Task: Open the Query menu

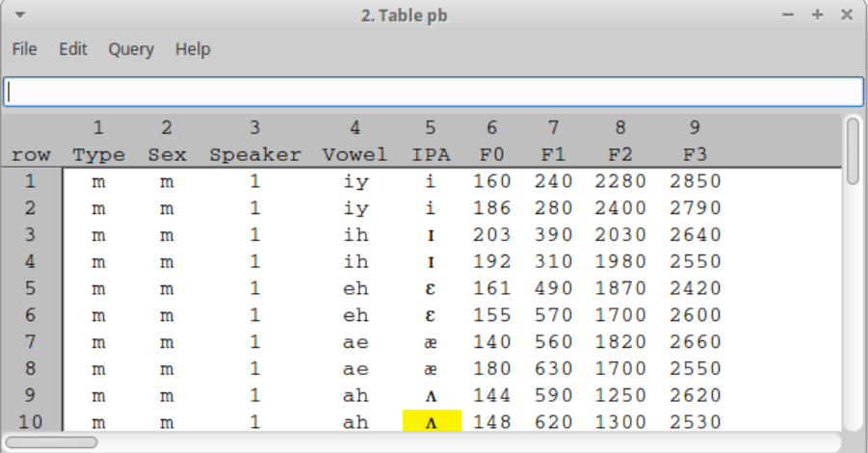Action: (x=131, y=49)
